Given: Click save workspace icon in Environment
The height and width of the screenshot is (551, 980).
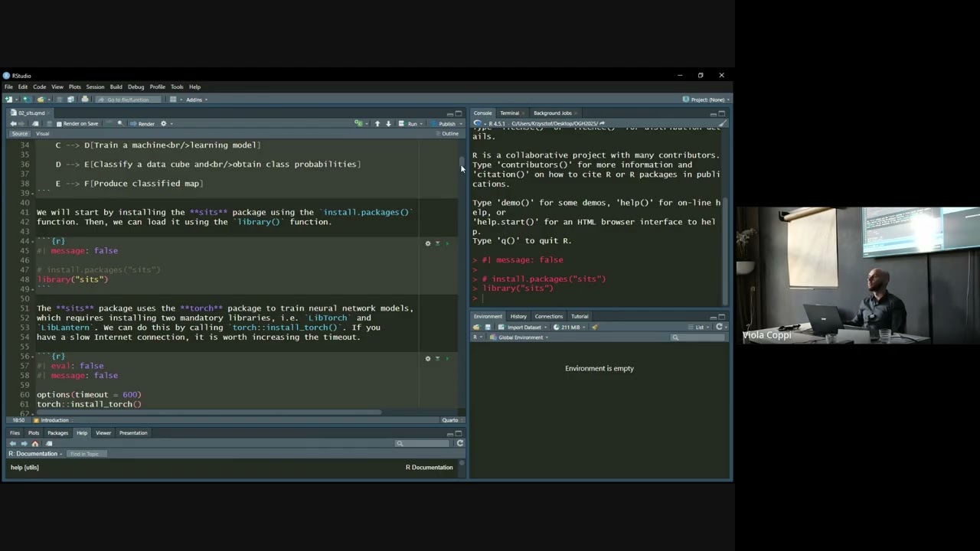Looking at the screenshot, I should pos(488,327).
